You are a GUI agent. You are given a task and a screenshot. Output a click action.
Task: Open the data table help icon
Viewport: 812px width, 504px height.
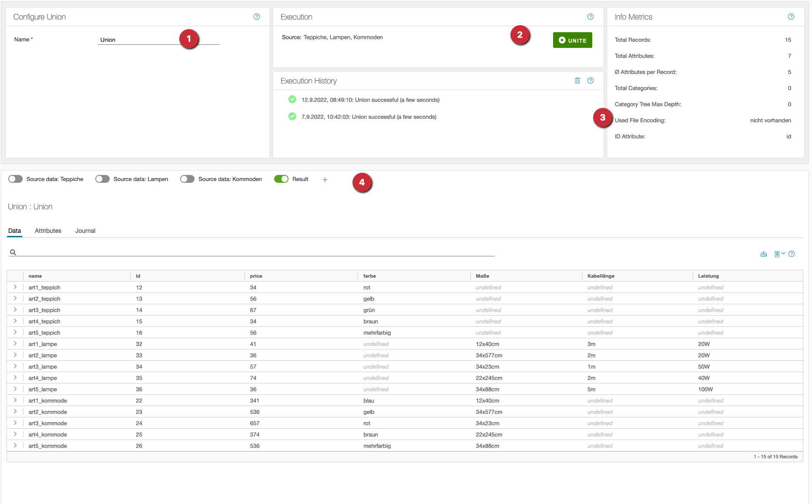coord(792,254)
